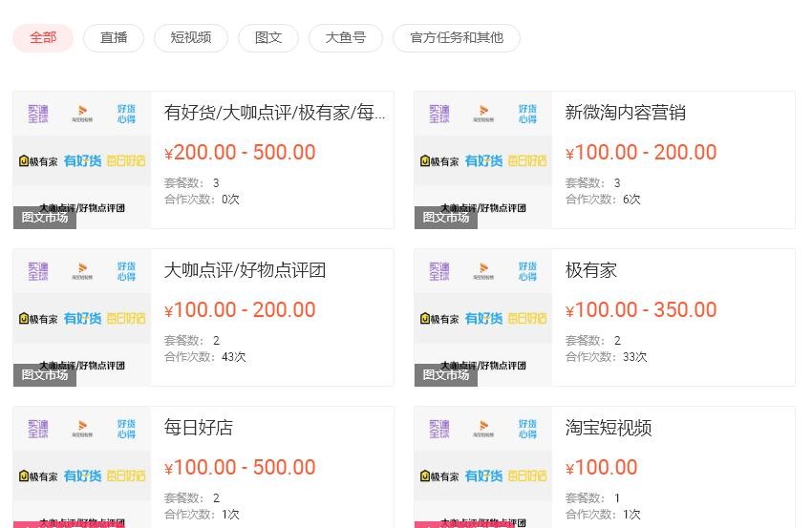Click the 极有家 card thumbnail image
This screenshot has height=528, width=812.
[483, 317]
